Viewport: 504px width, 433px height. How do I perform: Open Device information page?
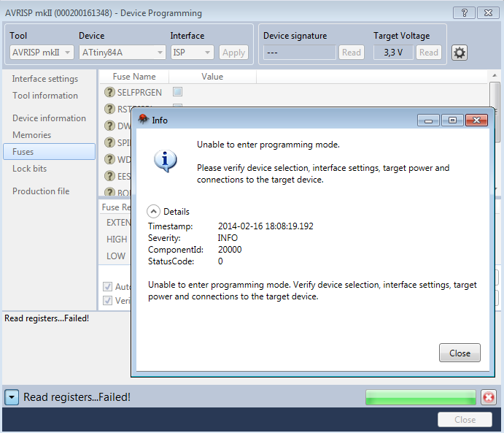[x=49, y=118]
